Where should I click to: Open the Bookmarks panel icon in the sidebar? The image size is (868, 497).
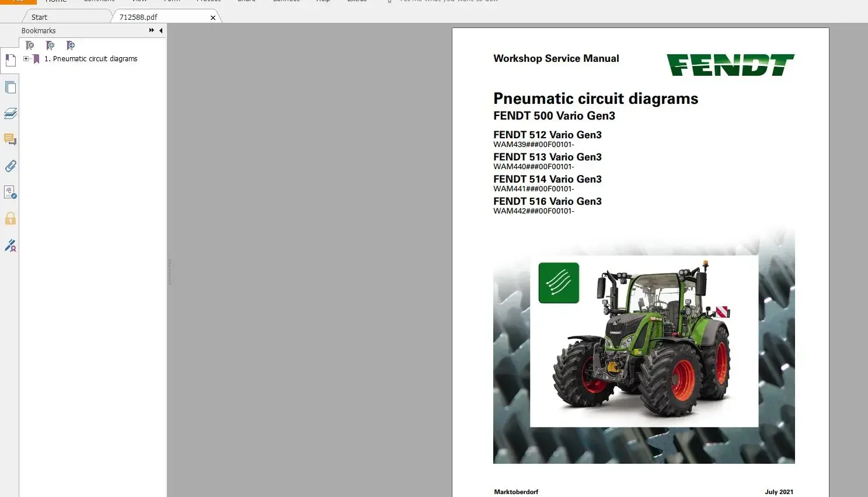(10, 60)
